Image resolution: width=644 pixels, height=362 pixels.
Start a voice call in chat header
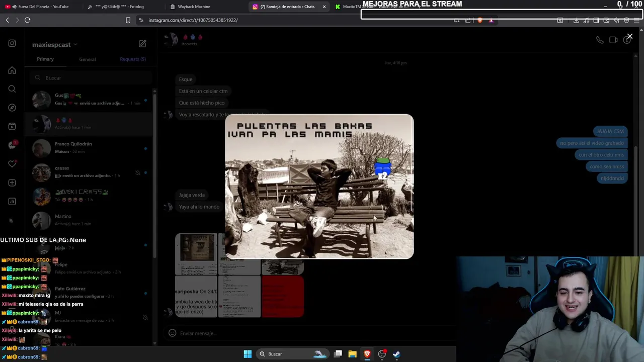tap(600, 40)
